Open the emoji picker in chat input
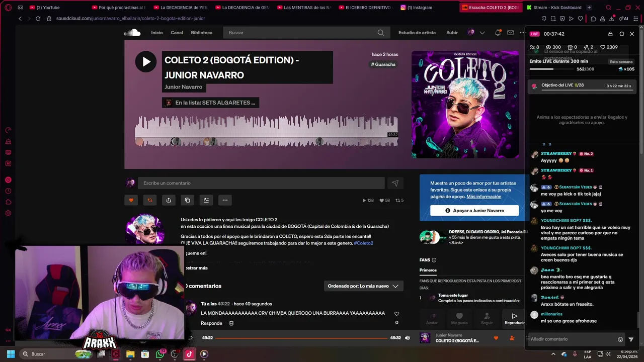The width and height of the screenshot is (644, 362). point(620,339)
